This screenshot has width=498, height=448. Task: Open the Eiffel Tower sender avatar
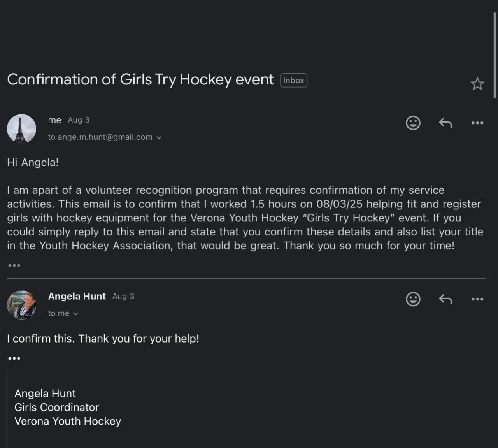pyautogui.click(x=21, y=129)
